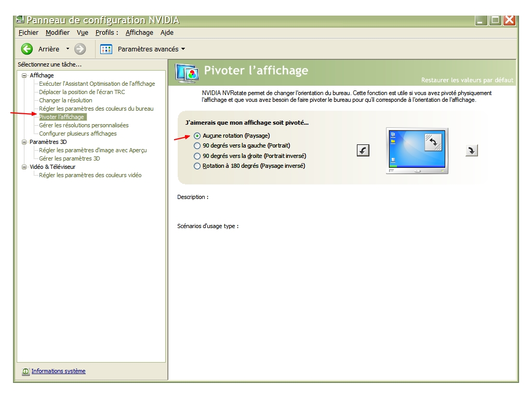Viewport: 532px width, 399px height.
Task: Click the Paramètres avancés grid icon
Action: coord(106,49)
